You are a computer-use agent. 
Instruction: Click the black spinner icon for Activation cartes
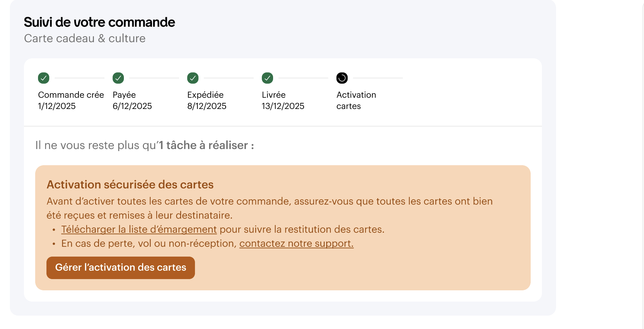(x=342, y=78)
